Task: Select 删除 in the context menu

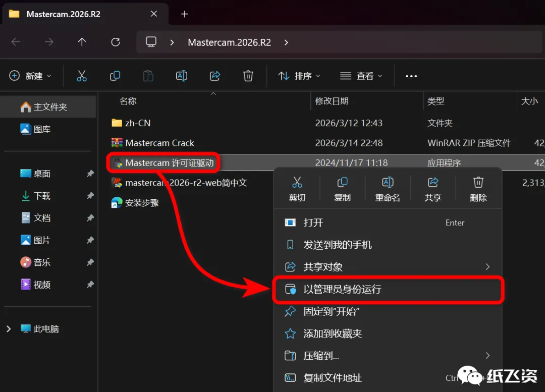Action: 478,189
